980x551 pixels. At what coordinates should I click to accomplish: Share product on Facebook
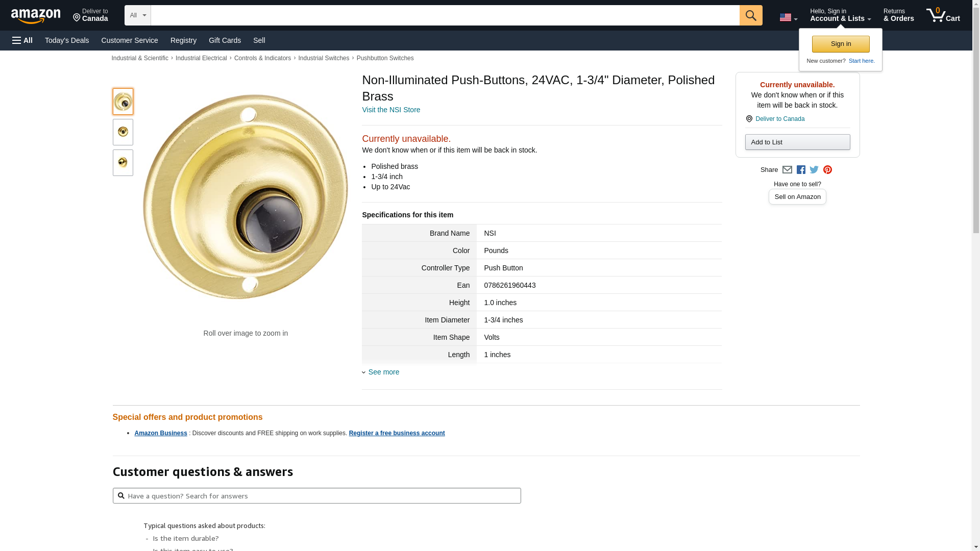click(801, 170)
